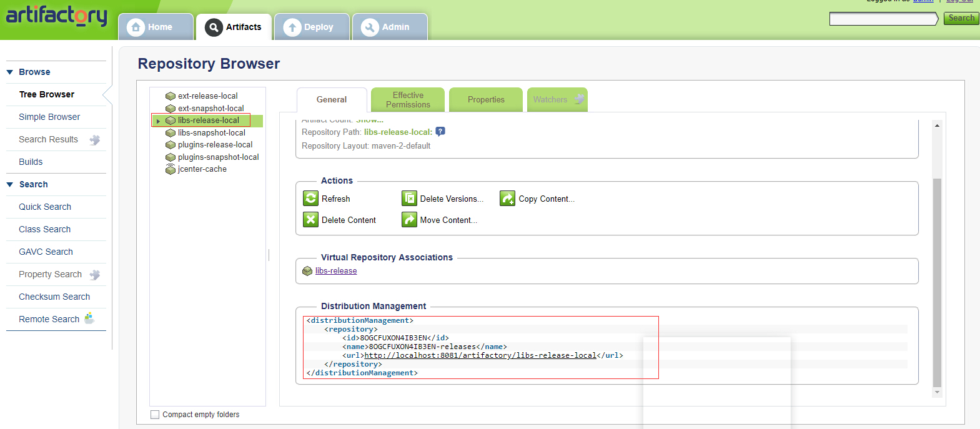
Task: Click the Copy Content icon
Action: click(507, 198)
